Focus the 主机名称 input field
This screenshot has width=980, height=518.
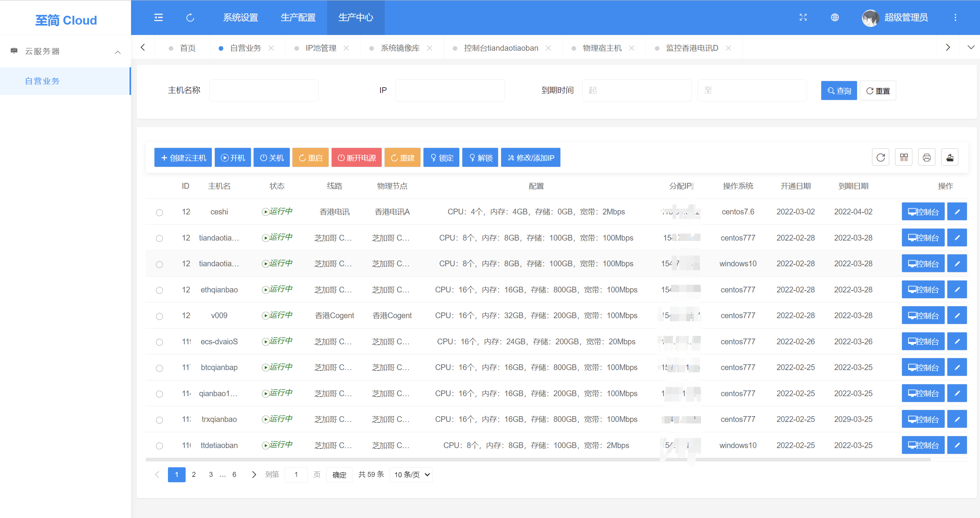tap(264, 90)
